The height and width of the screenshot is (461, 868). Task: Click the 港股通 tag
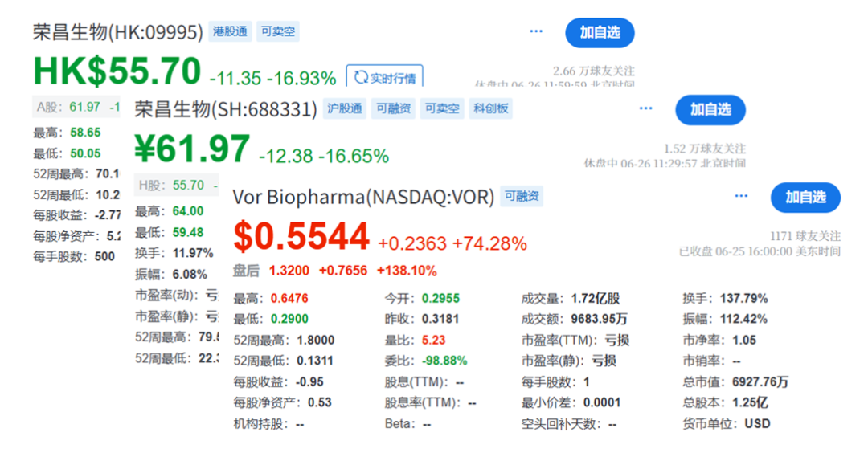(230, 31)
